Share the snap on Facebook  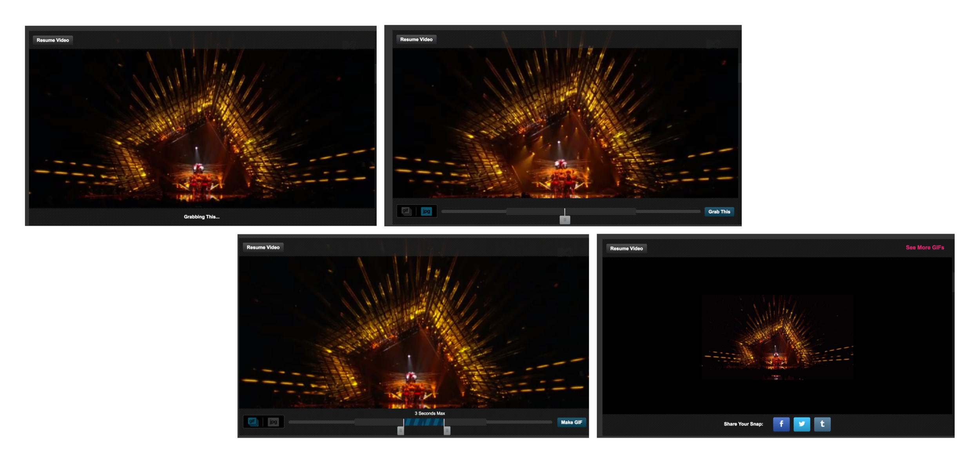[x=781, y=424]
